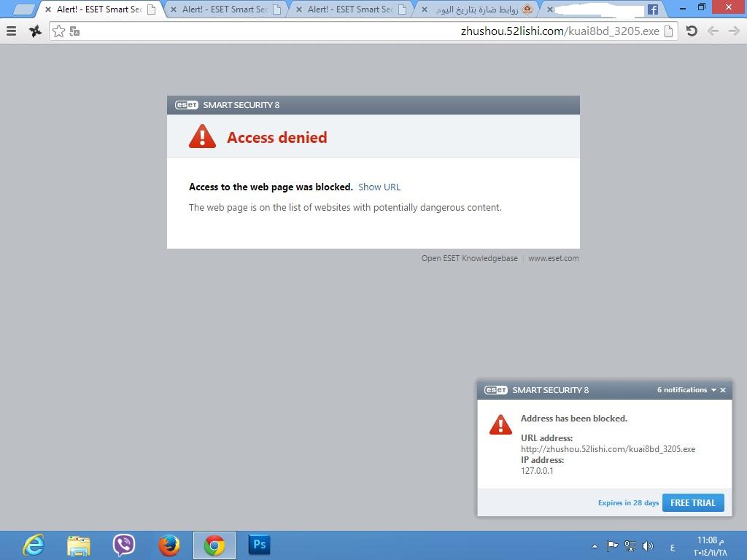Click the pinwheel extension icon in toolbar
Screen dimensions: 747x560
click(x=35, y=31)
